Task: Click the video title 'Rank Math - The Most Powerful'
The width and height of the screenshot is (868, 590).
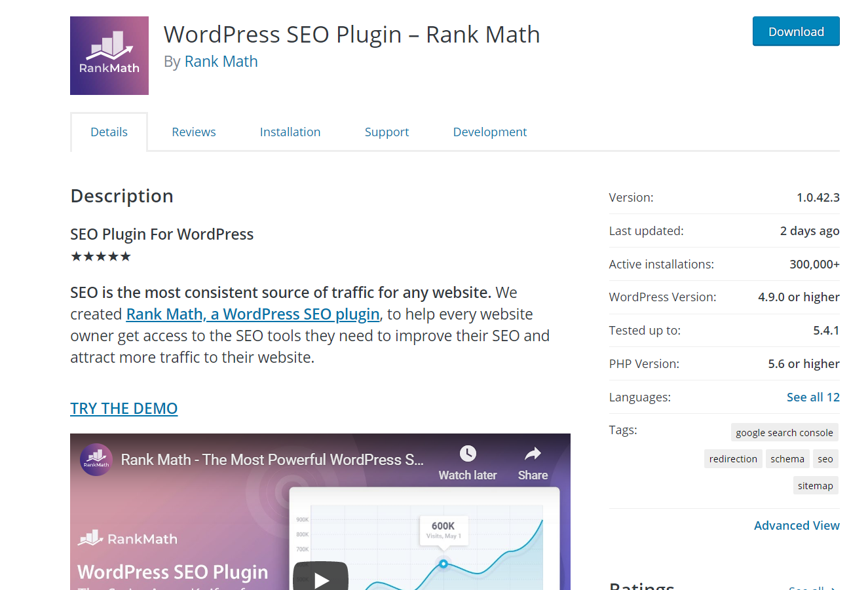Action: [272, 460]
